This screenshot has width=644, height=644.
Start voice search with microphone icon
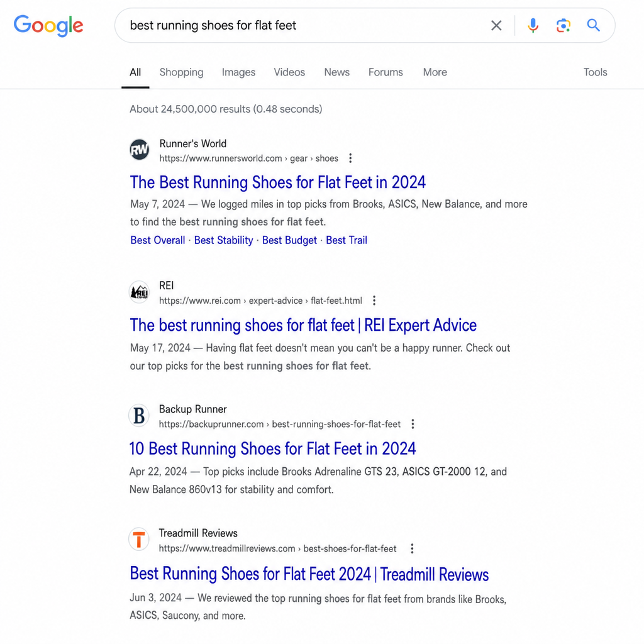point(533,25)
